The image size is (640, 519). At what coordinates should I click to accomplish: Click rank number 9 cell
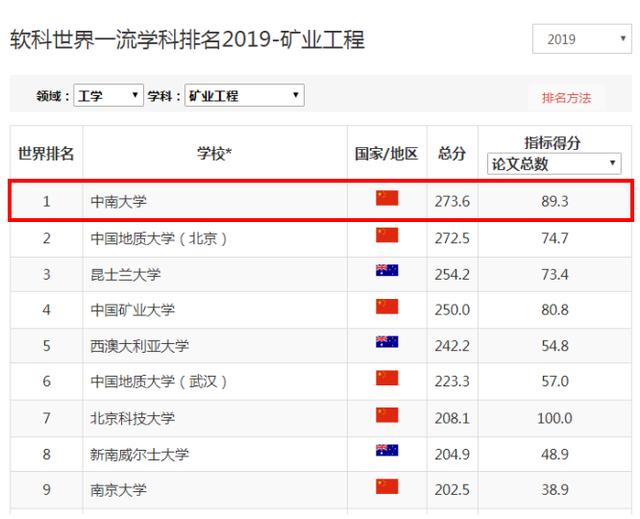[47, 490]
